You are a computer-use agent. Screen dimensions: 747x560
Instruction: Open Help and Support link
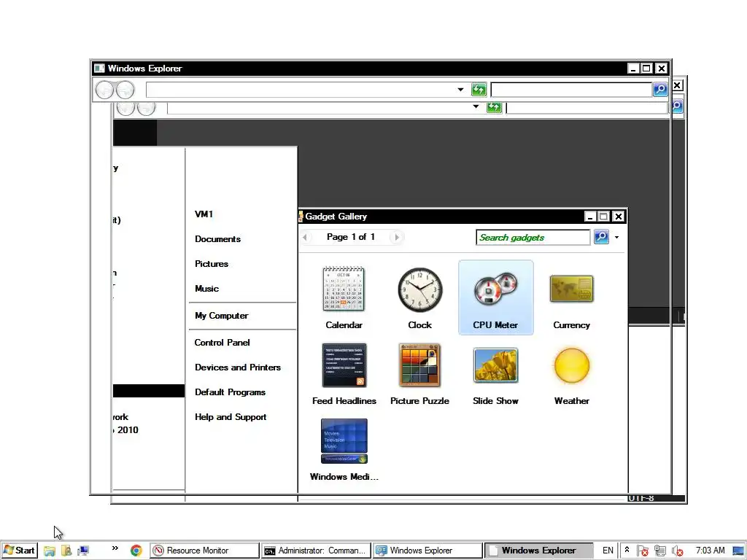[x=231, y=417]
